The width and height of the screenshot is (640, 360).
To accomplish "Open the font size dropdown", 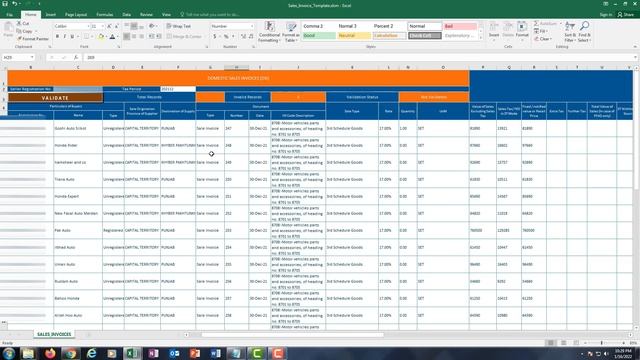I will pyautogui.click(x=102, y=26).
